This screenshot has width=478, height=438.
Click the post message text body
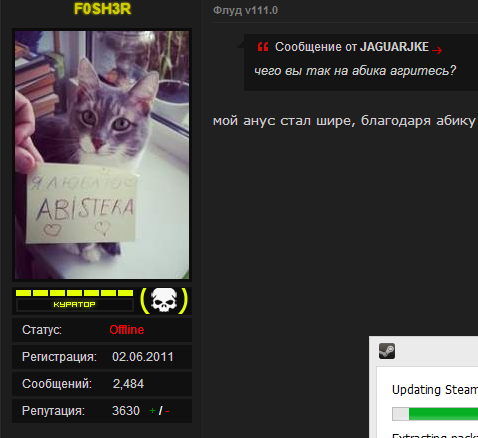344,121
